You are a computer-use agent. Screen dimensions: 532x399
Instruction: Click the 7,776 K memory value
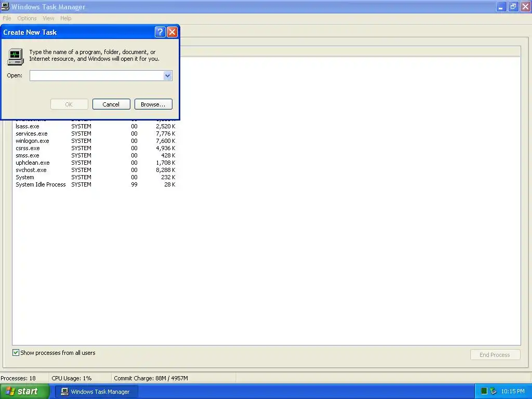coord(166,134)
